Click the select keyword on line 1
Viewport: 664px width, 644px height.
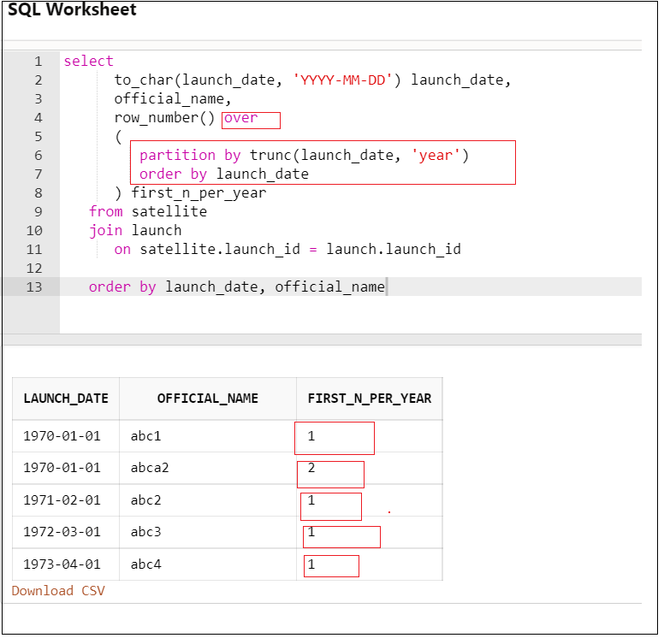tap(88, 61)
